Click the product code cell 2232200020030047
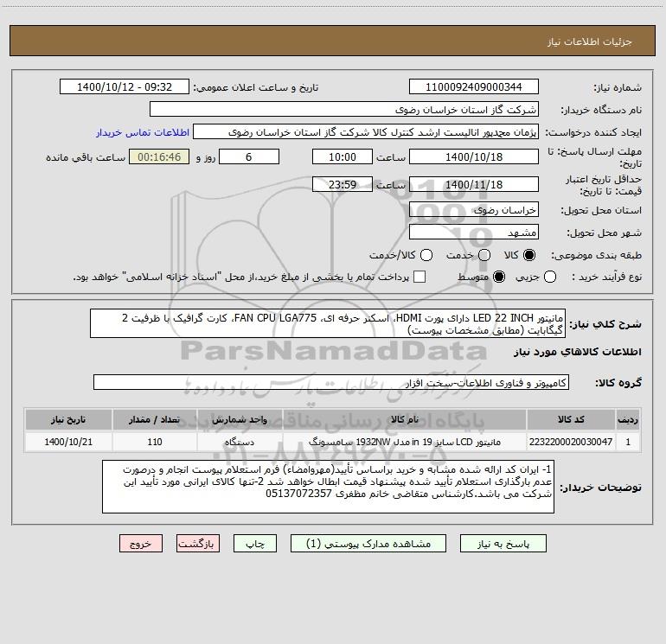The width and height of the screenshot is (666, 644). pyautogui.click(x=571, y=442)
